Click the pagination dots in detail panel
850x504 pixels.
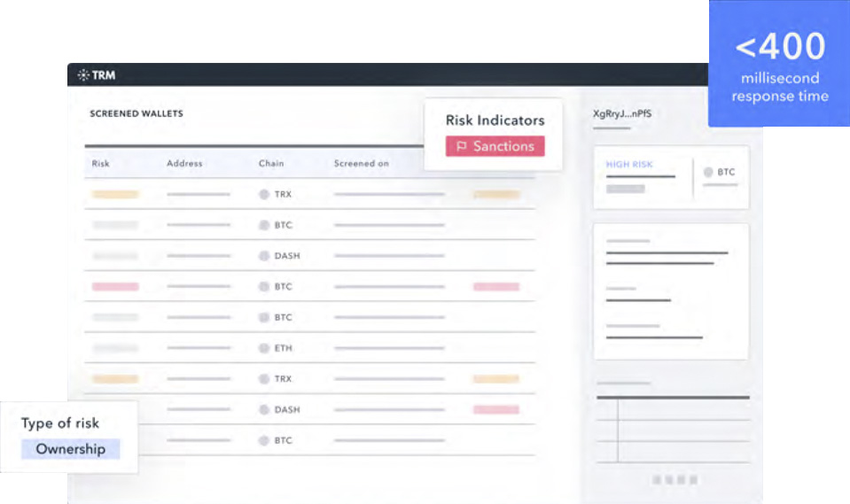(x=675, y=479)
